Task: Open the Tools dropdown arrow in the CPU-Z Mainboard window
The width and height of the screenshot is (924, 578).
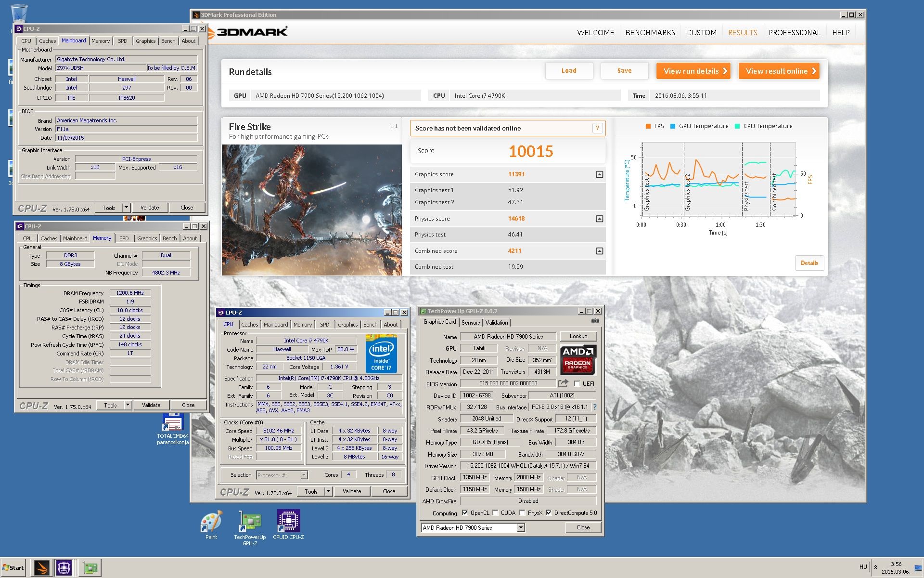Action: 126,208
